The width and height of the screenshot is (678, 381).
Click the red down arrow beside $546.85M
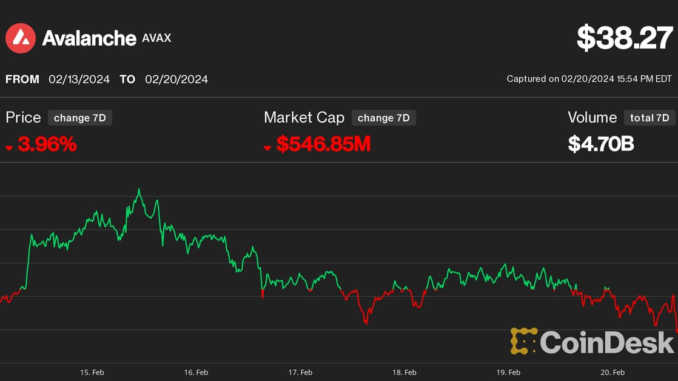pyautogui.click(x=267, y=148)
